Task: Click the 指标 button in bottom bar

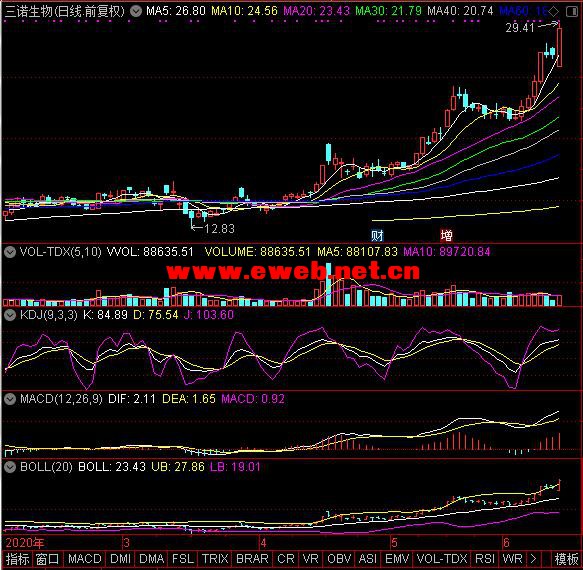Action: point(17,559)
